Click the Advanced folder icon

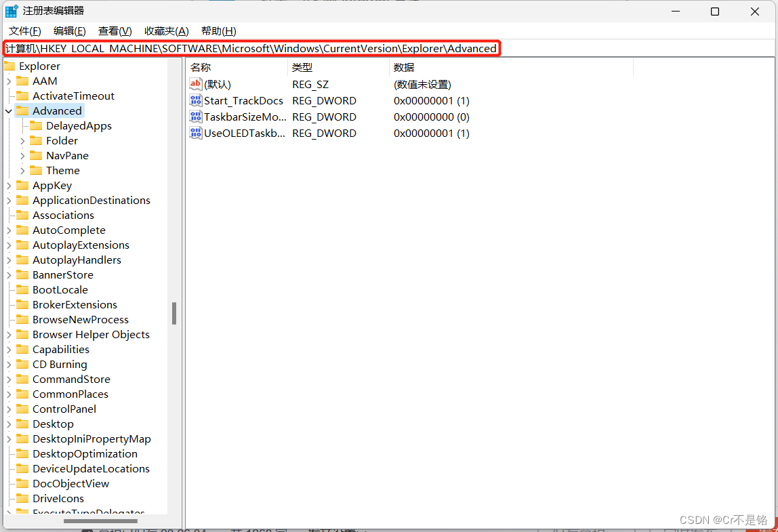(22, 110)
